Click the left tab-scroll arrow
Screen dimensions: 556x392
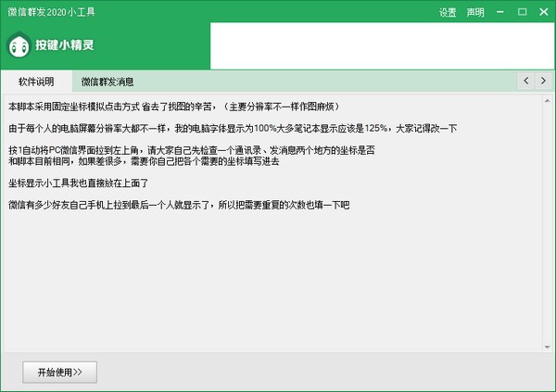pos(526,81)
